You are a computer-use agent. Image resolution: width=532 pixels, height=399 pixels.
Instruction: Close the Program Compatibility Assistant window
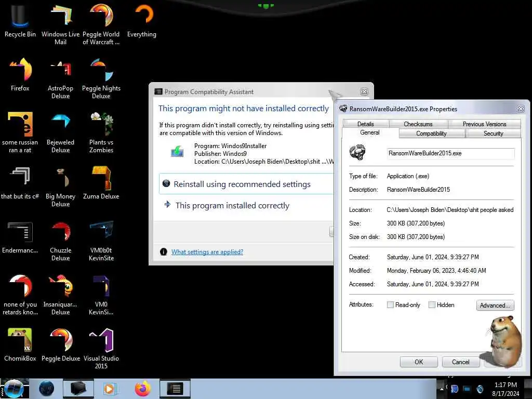pyautogui.click(x=364, y=91)
